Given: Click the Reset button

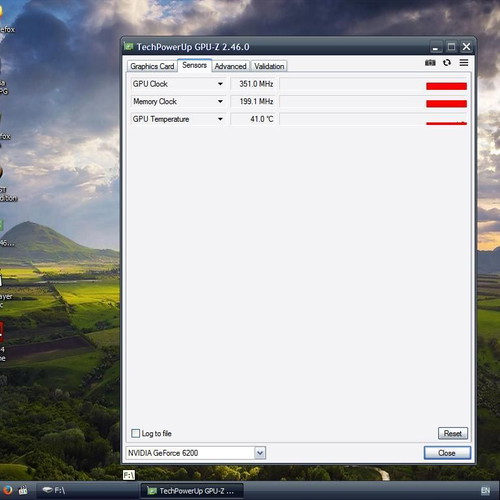Looking at the screenshot, I should point(453,433).
